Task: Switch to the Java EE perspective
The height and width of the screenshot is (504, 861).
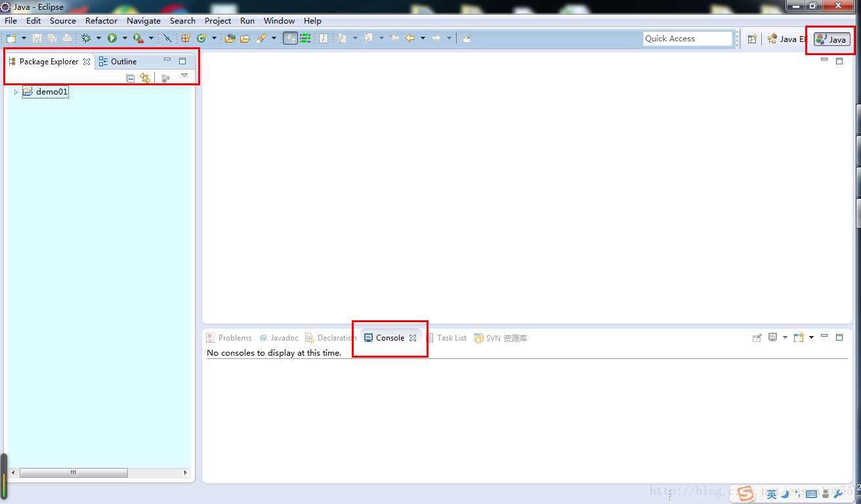Action: [787, 39]
